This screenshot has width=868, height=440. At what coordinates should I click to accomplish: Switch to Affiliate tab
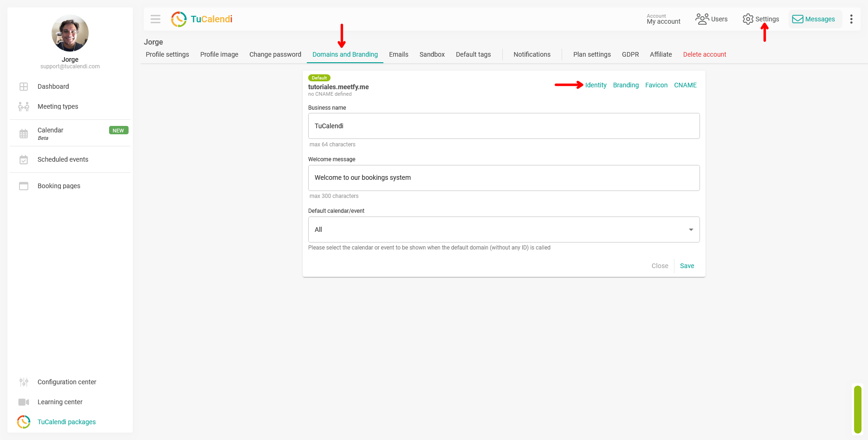(661, 54)
